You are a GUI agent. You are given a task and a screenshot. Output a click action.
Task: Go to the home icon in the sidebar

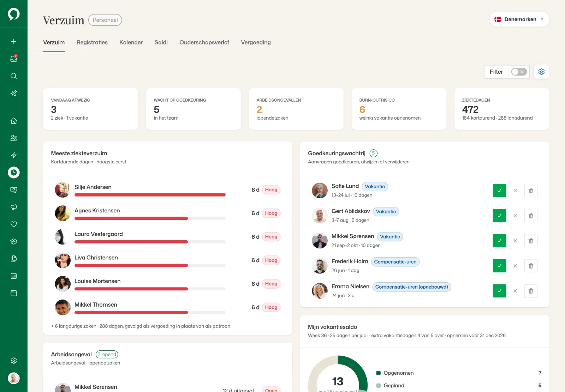tap(14, 121)
